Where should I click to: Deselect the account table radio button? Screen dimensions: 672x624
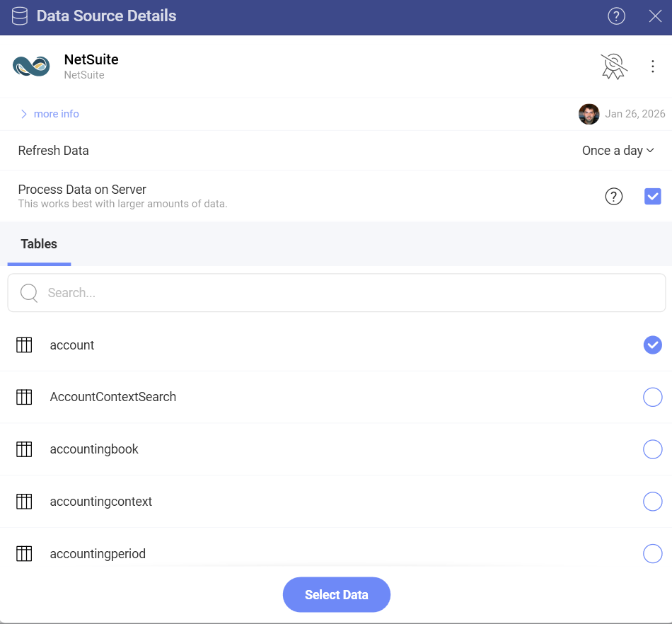(x=652, y=345)
